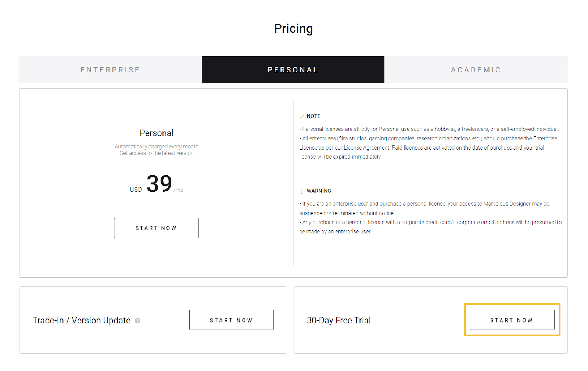Click the help icon beside Trade-In / Version Update

pyautogui.click(x=137, y=321)
